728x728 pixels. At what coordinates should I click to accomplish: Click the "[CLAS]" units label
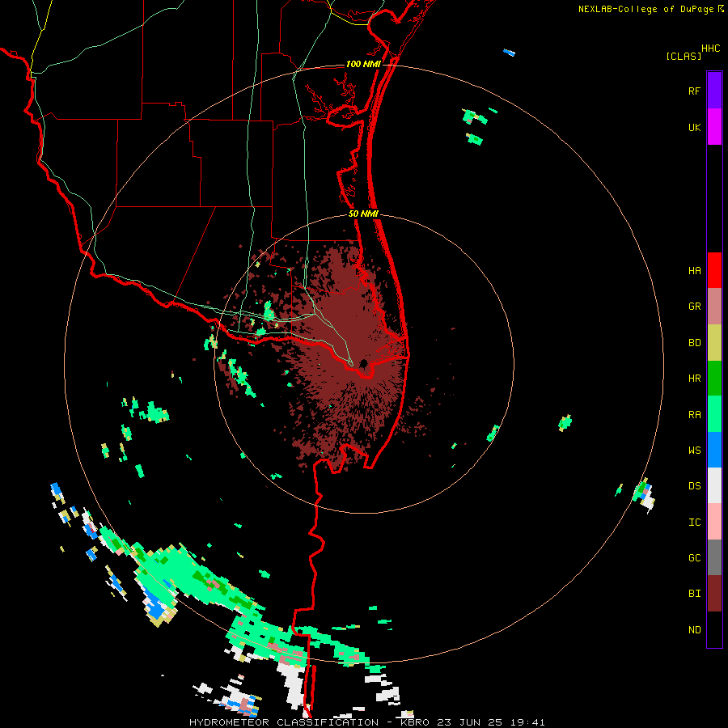[x=684, y=57]
